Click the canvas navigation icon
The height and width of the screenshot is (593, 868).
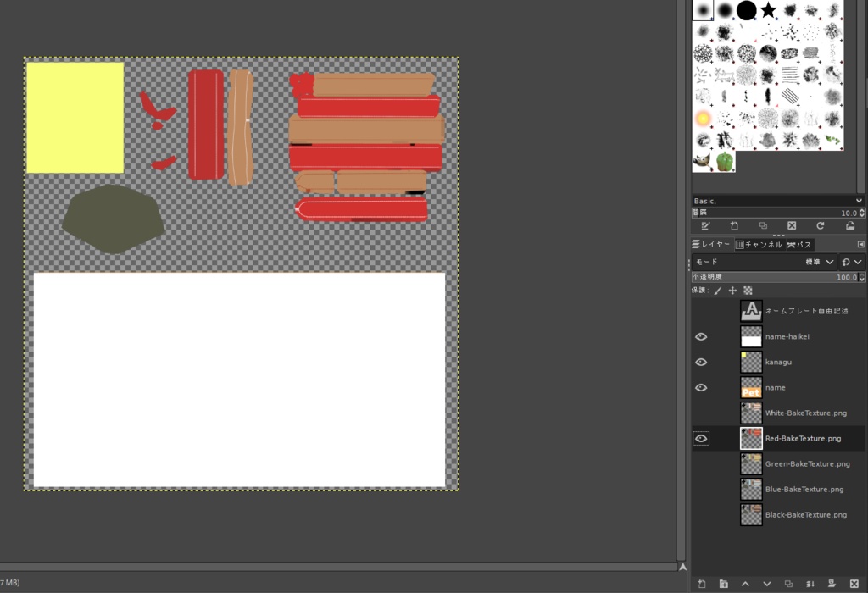682,567
